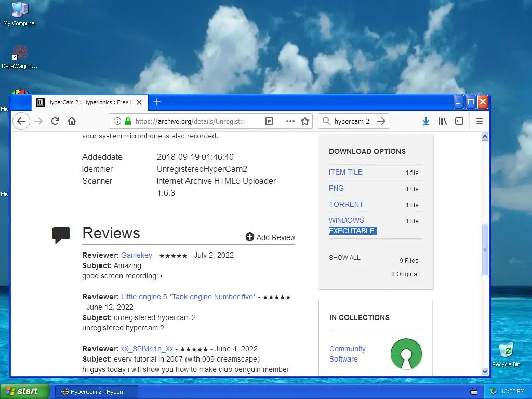Open the PNG download link
Viewport: 532px width, 399px height.
pos(336,188)
